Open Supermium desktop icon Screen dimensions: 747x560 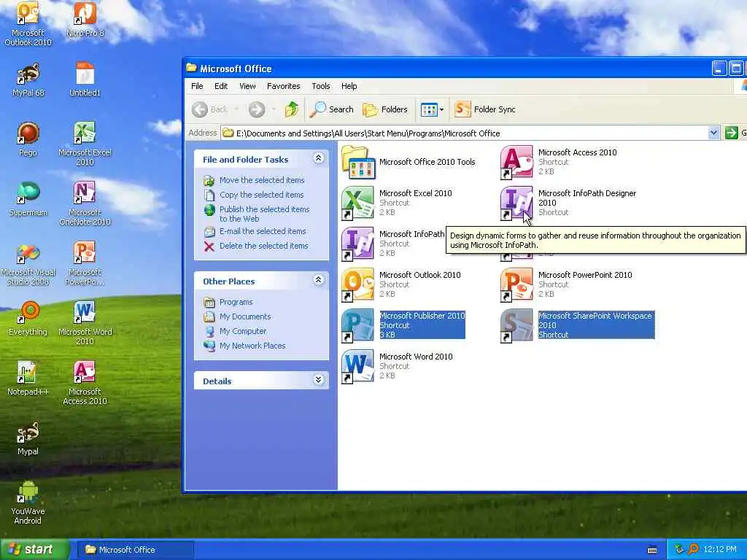point(28,199)
